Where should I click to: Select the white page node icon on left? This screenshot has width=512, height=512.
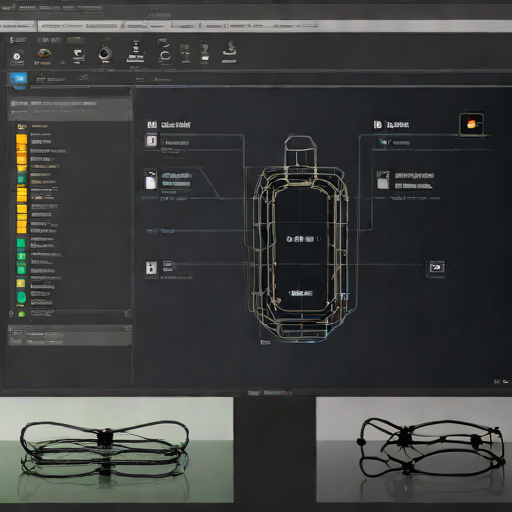tap(150, 180)
